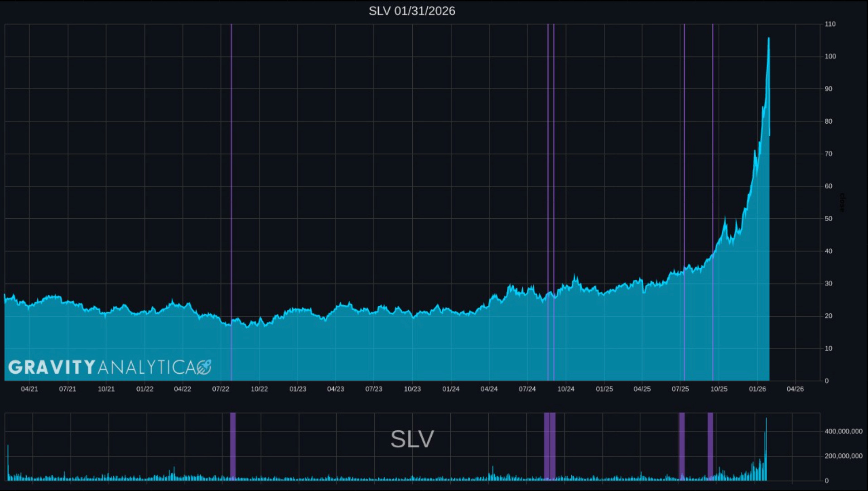Click the purple volume band under 07/25
The width and height of the screenshot is (868, 491).
(682, 446)
